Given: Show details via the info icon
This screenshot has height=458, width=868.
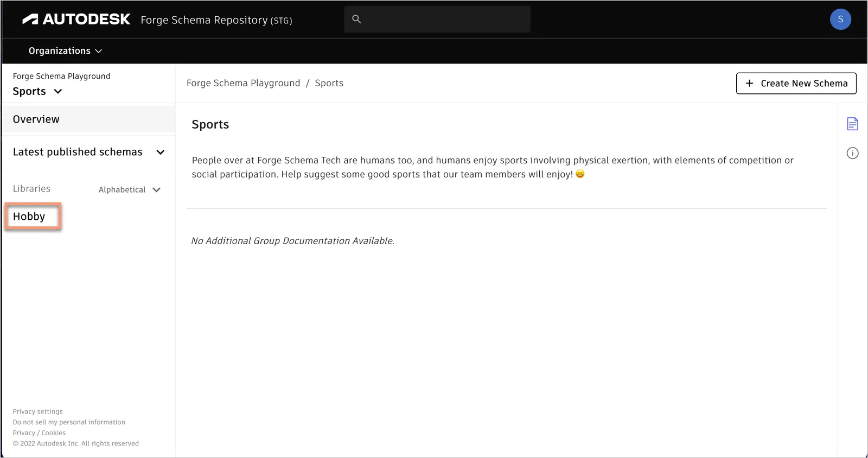Looking at the screenshot, I should click(852, 153).
